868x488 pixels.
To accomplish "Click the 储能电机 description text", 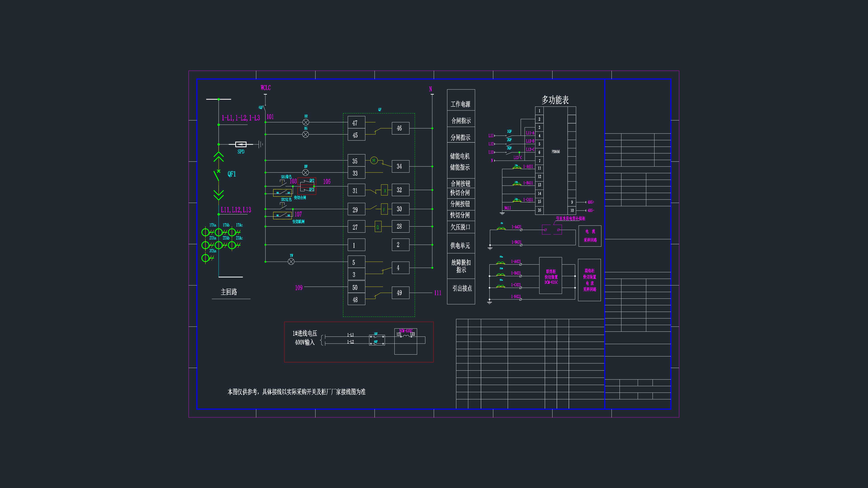I will (x=460, y=156).
